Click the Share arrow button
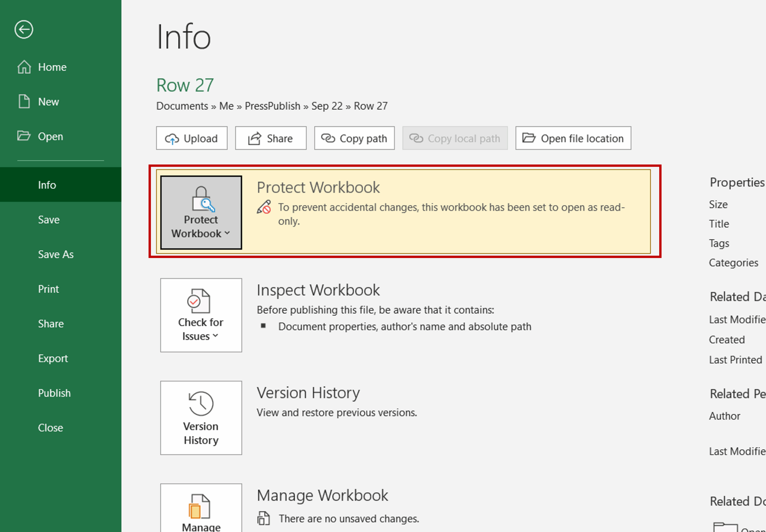This screenshot has height=532, width=766. tap(270, 138)
